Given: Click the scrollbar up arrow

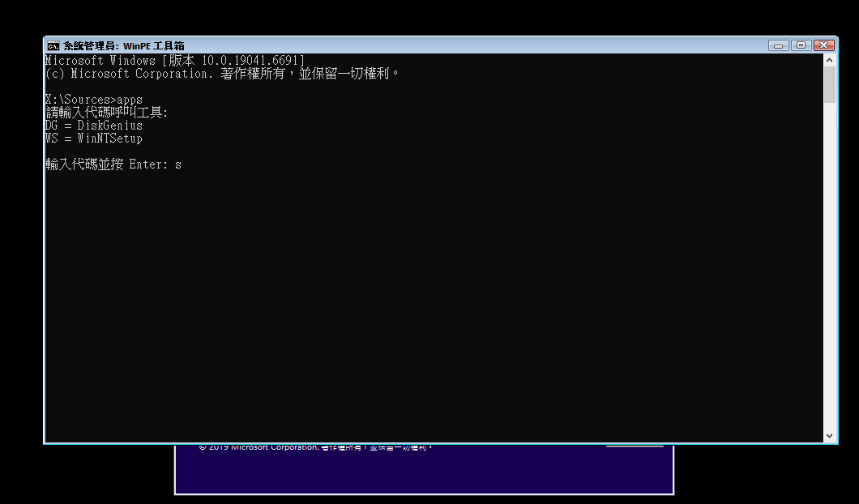Looking at the screenshot, I should pos(829,60).
